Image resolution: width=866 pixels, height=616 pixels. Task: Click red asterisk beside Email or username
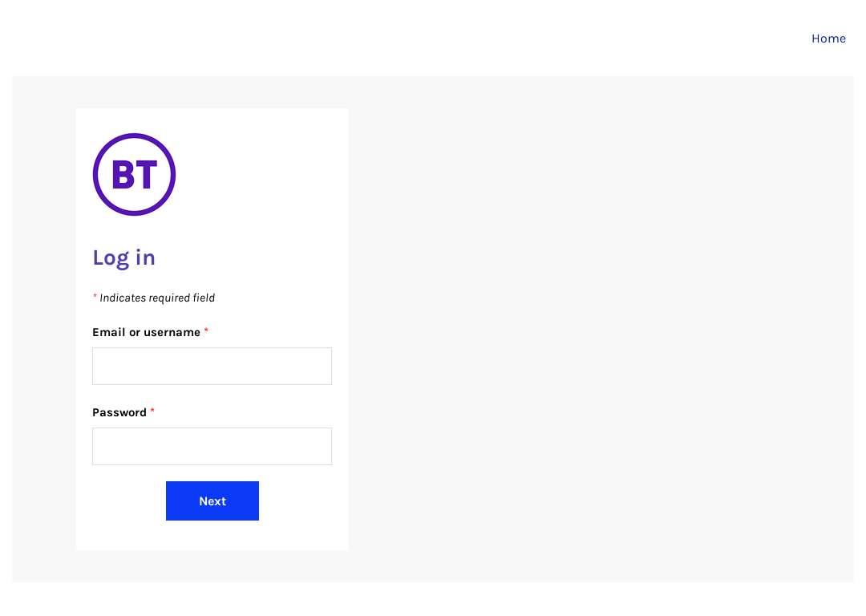point(206,330)
